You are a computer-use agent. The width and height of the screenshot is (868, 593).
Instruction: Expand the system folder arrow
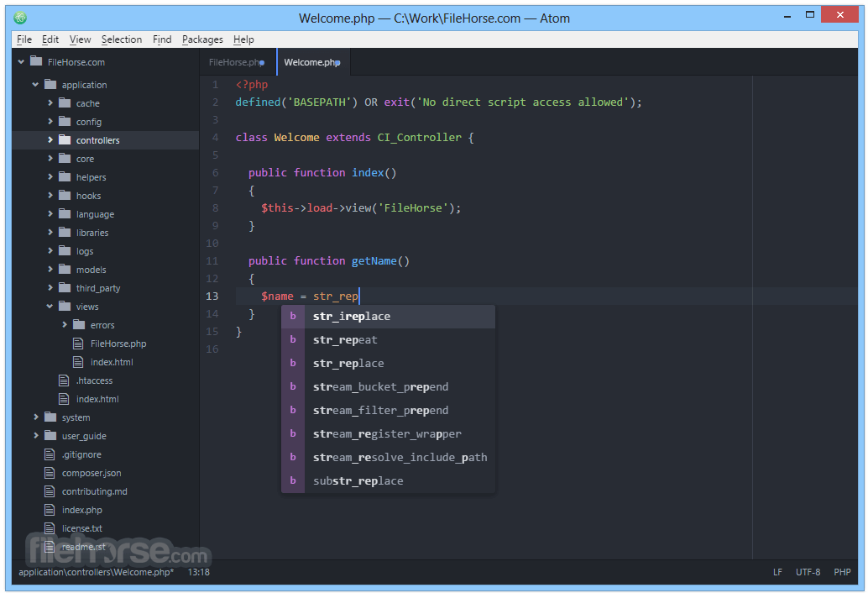click(x=35, y=417)
